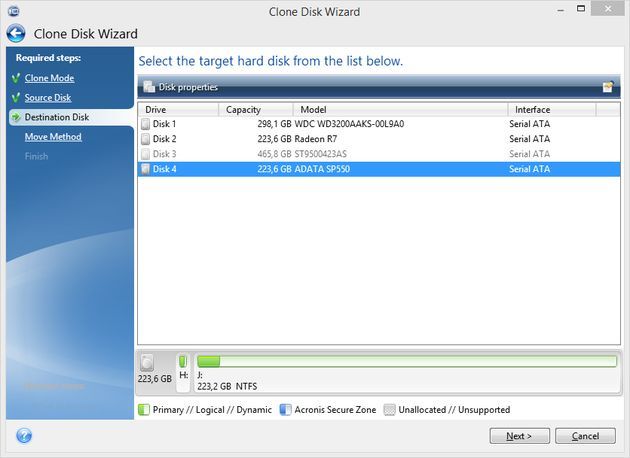
Task: Click the app icon in title bar
Action: tap(13, 11)
